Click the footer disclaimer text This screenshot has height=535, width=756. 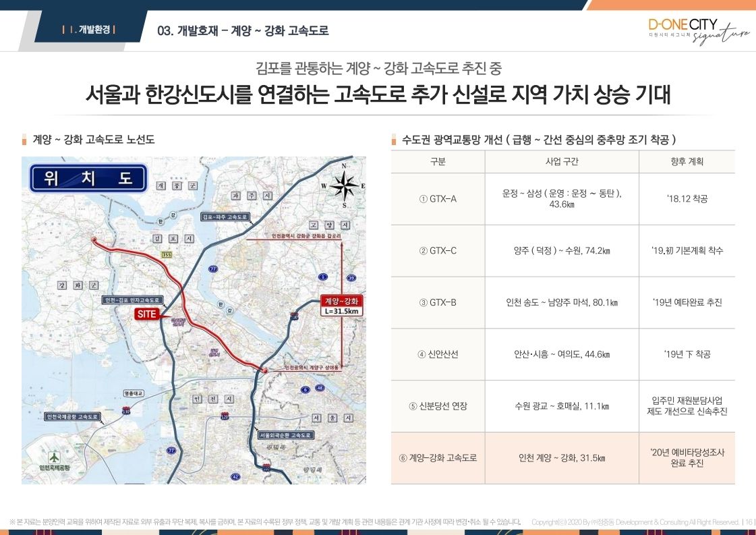click(264, 522)
